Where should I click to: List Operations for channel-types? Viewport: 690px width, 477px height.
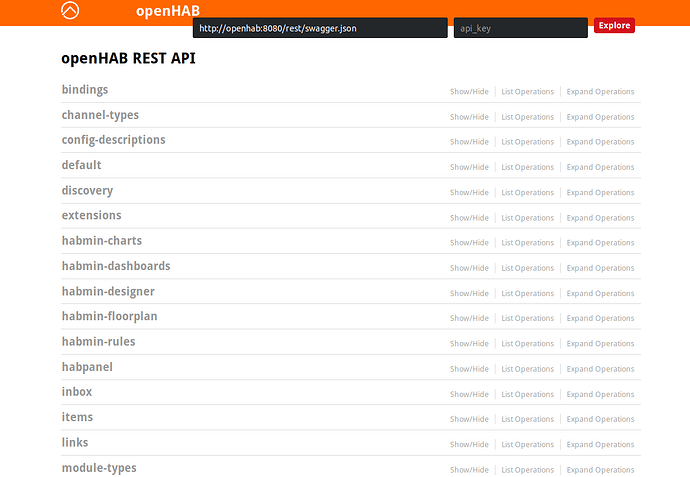click(x=528, y=117)
